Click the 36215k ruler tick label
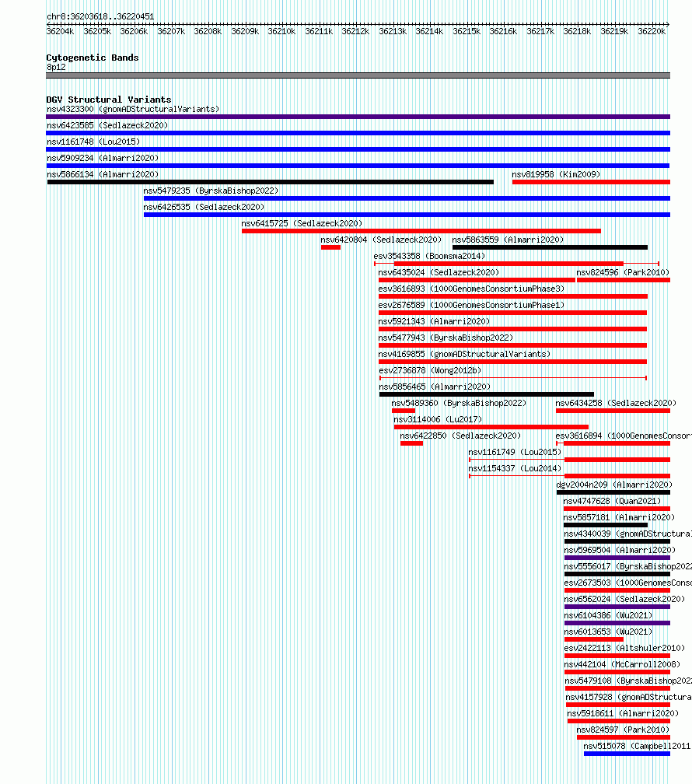The height and width of the screenshot is (784, 692). [467, 31]
